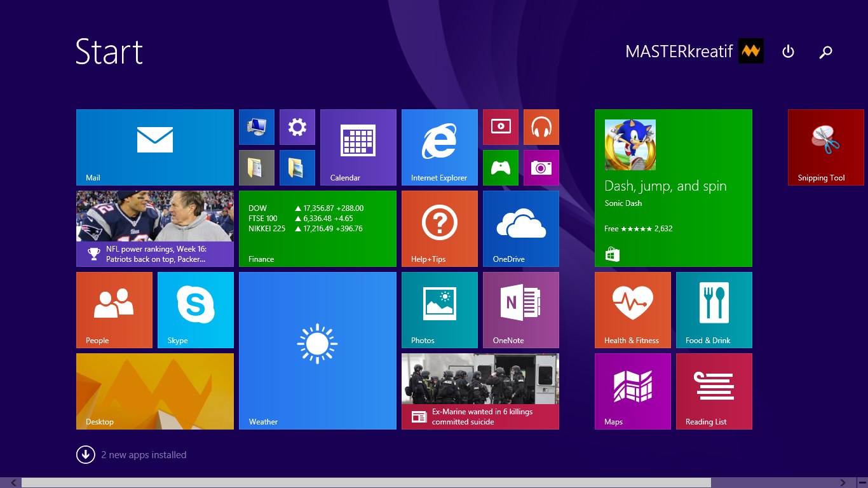Launch Xbox Games via the gamepad tile
868x488 pixels.
point(500,168)
